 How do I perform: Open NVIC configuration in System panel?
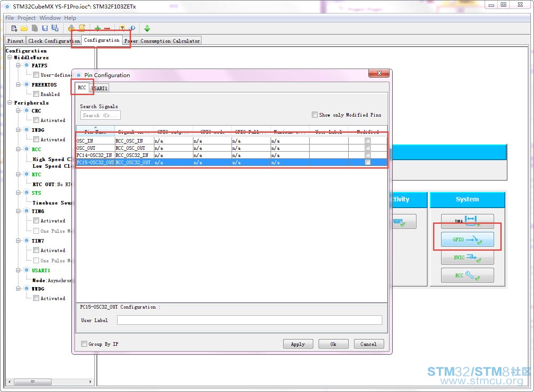pyautogui.click(x=467, y=257)
